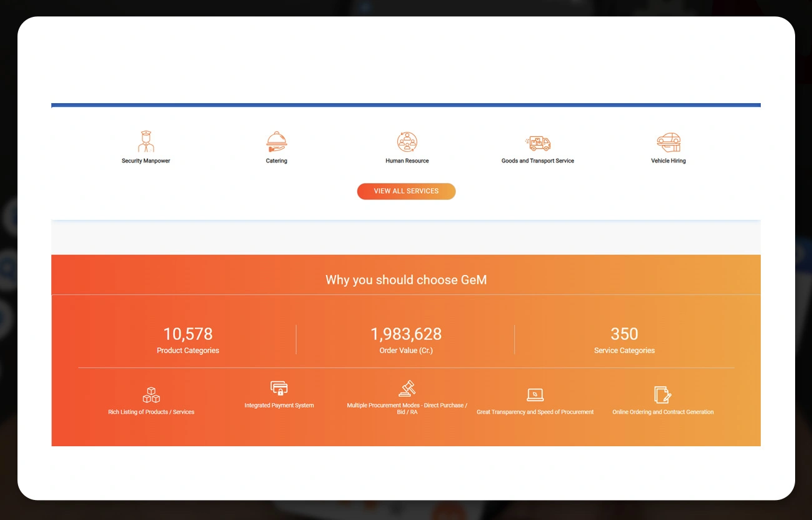The width and height of the screenshot is (812, 520).
Task: Click 'Rich Listing of Products / Services' text
Action: [151, 412]
